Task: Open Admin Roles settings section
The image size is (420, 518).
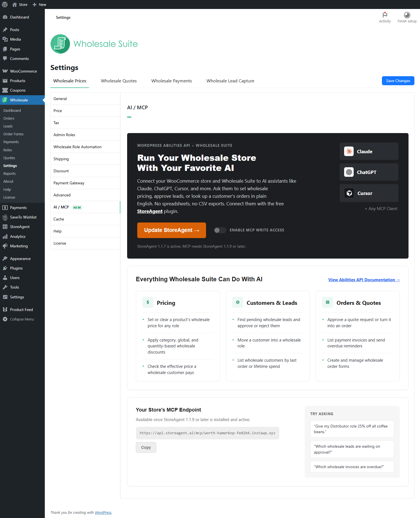Action: tap(85, 135)
